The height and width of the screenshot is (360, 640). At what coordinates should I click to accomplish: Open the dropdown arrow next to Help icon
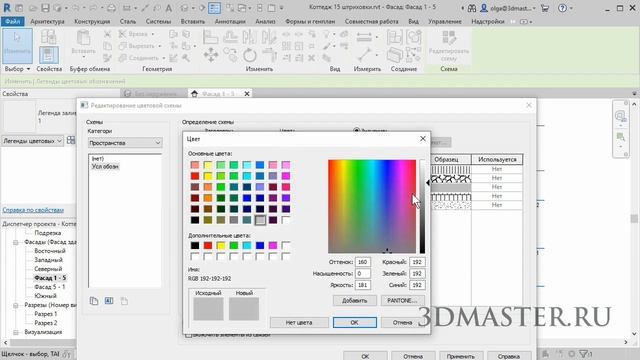571,8
